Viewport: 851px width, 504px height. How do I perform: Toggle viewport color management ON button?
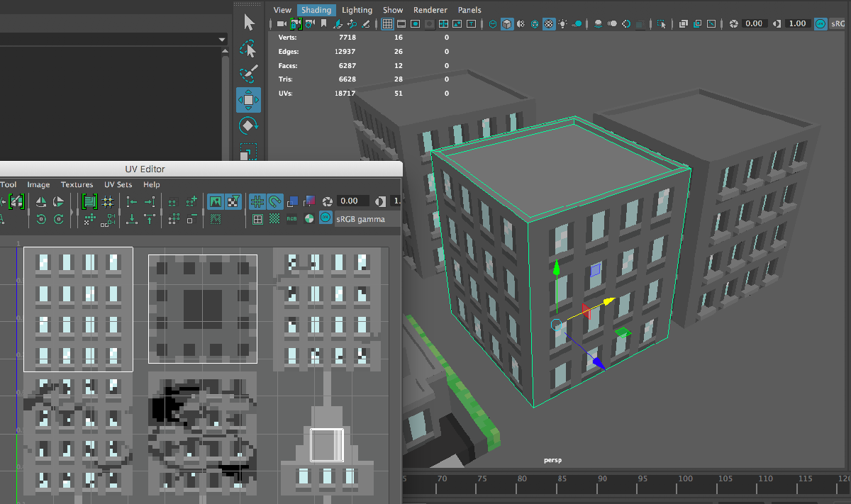click(821, 24)
